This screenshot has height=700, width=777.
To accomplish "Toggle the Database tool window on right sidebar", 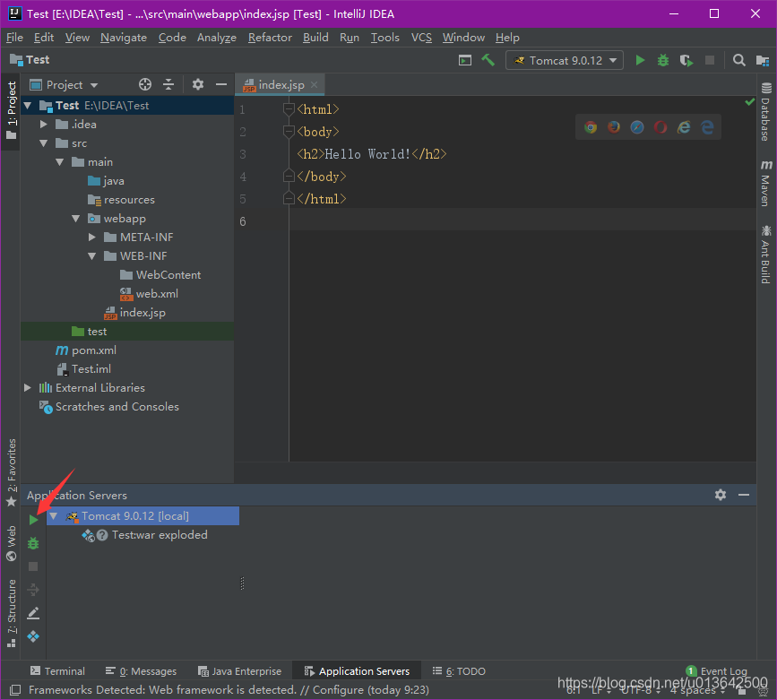I will (766, 112).
